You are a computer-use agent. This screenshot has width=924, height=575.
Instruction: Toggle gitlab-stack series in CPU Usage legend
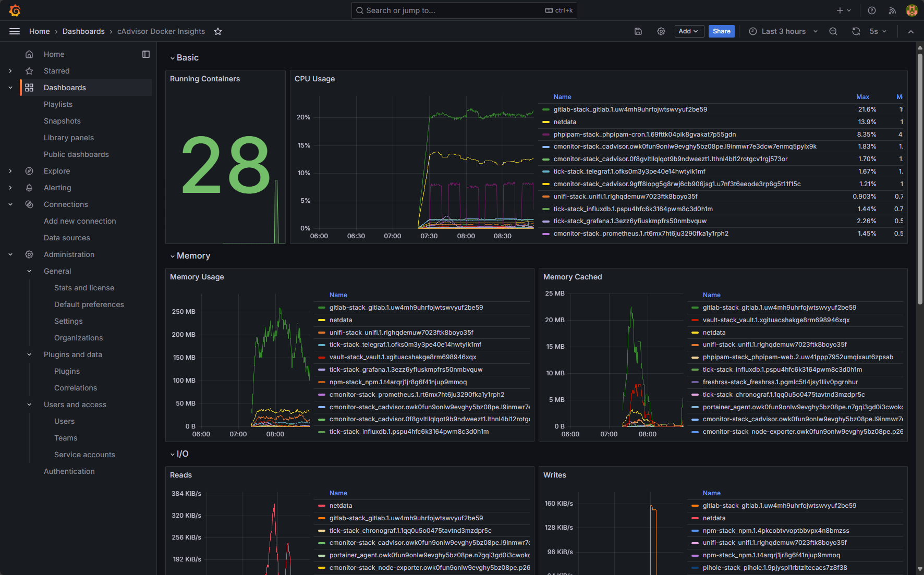tap(630, 109)
